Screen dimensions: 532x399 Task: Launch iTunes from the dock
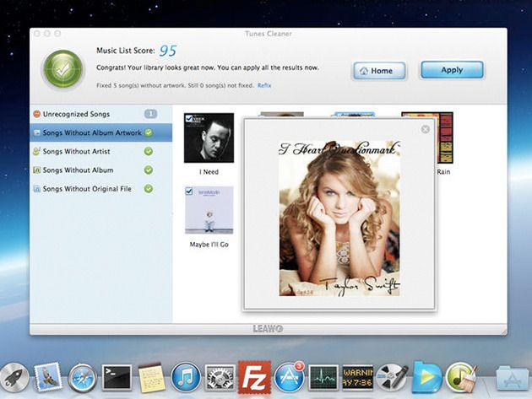[x=186, y=377]
